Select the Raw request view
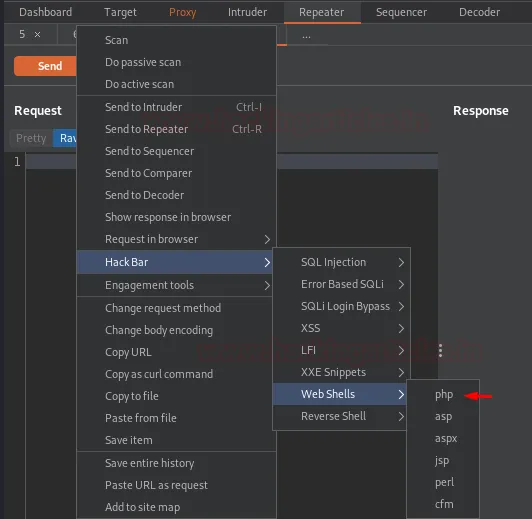 65,138
